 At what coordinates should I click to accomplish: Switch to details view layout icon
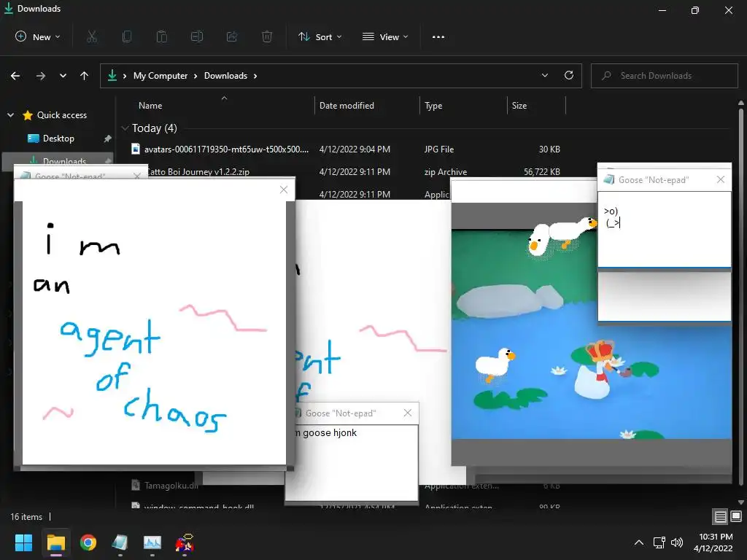pyautogui.click(x=720, y=516)
